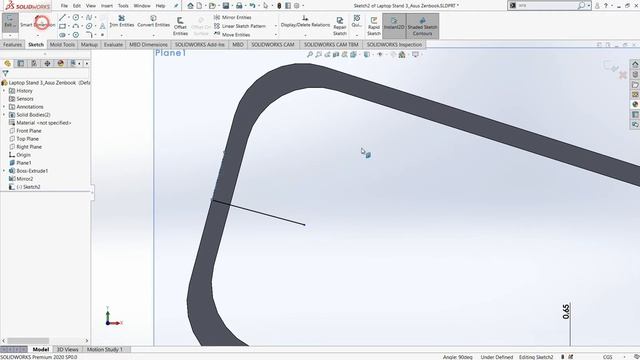Click the Apply Scene house icon in view toolbar
The image size is (640, 360).
(402, 54)
